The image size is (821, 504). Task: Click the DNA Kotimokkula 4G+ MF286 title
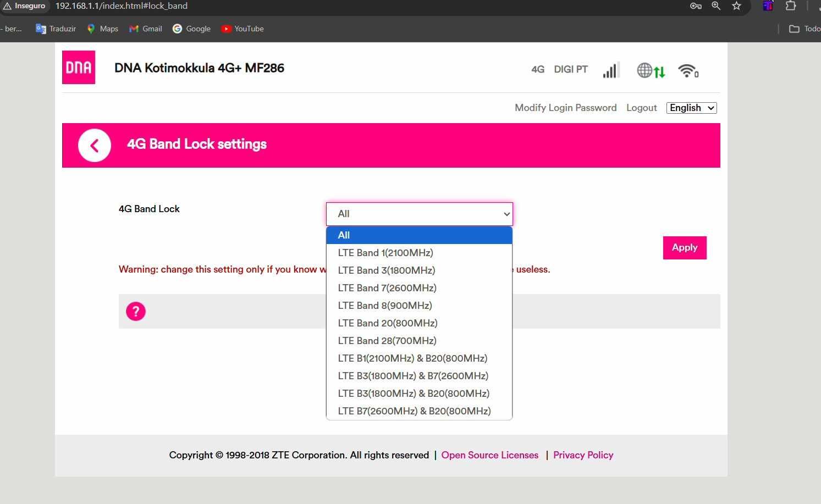point(199,68)
